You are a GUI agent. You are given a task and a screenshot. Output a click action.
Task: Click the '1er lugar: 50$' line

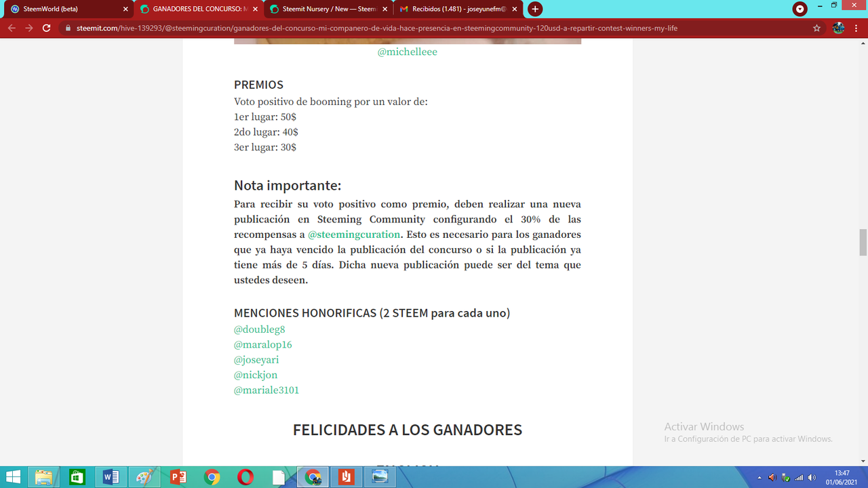pos(265,117)
